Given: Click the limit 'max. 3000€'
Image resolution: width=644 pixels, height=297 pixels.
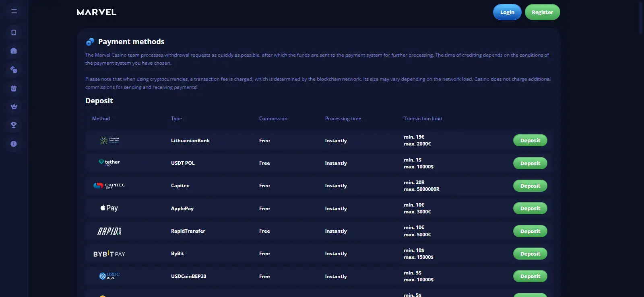Looking at the screenshot, I should coord(417,212).
